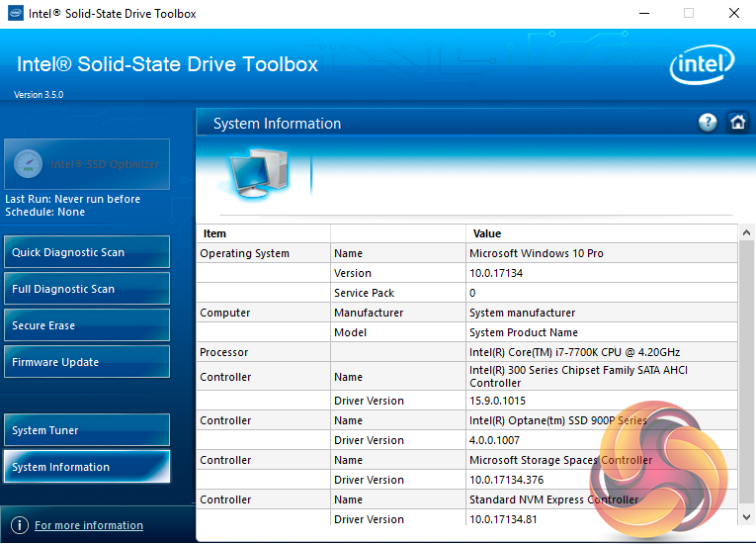Minimize the Toolbox window
This screenshot has width=756, height=544.
click(x=642, y=14)
